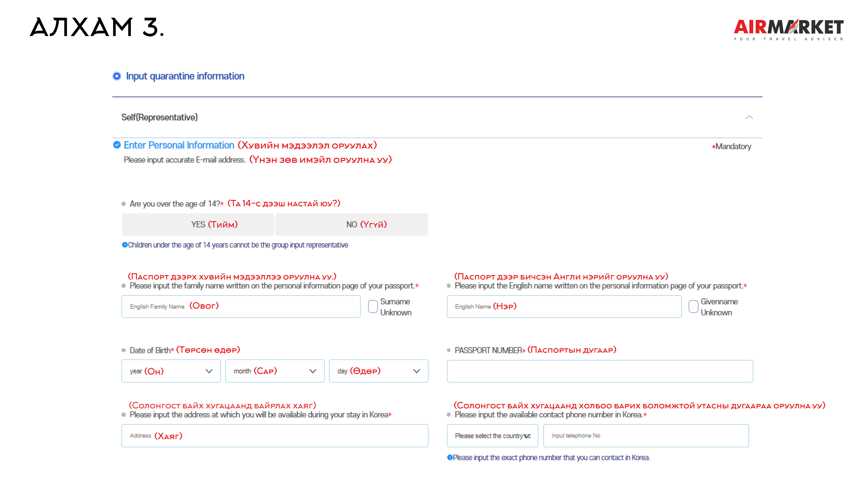This screenshot has width=868, height=489.
Task: Click the '*Mandatory' label
Action: [732, 146]
